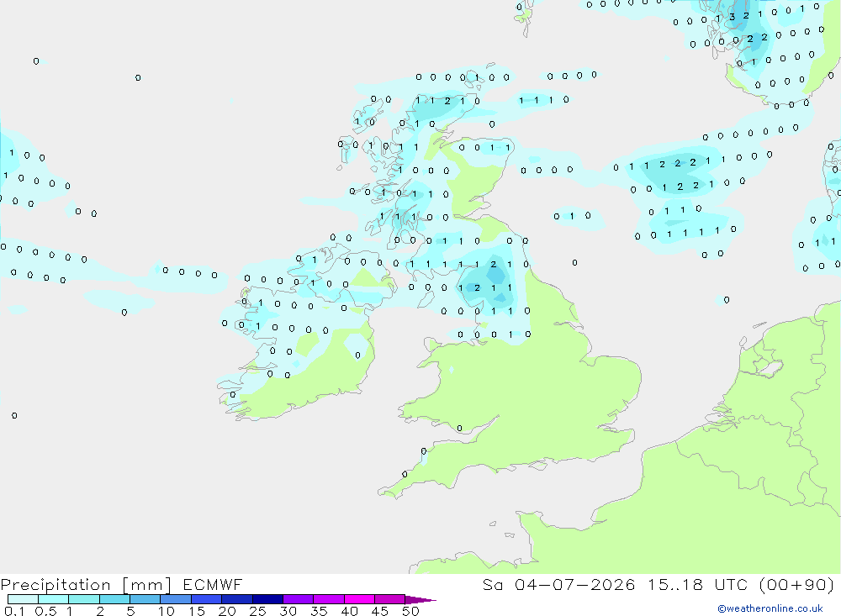
Task: Click the legend tick label "50"
Action: point(411,611)
